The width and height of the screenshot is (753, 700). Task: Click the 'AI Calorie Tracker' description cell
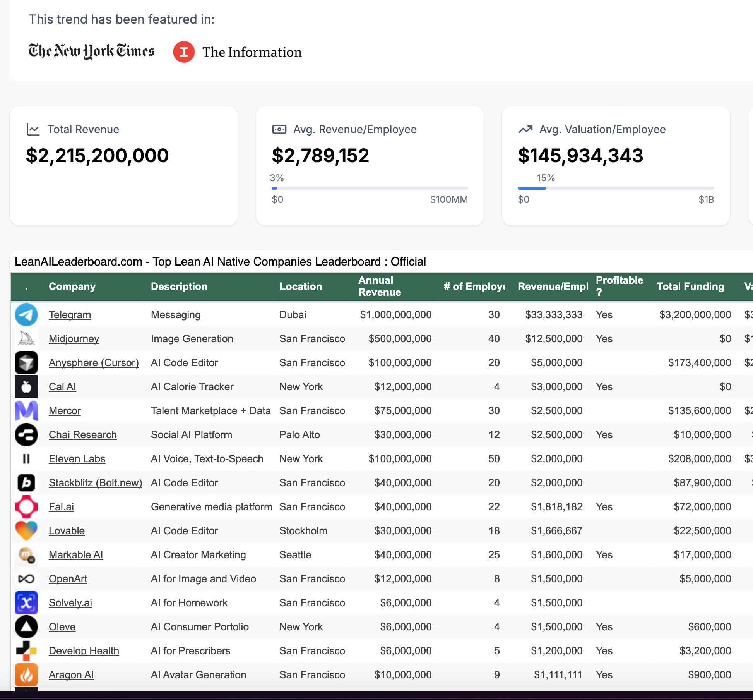point(192,387)
